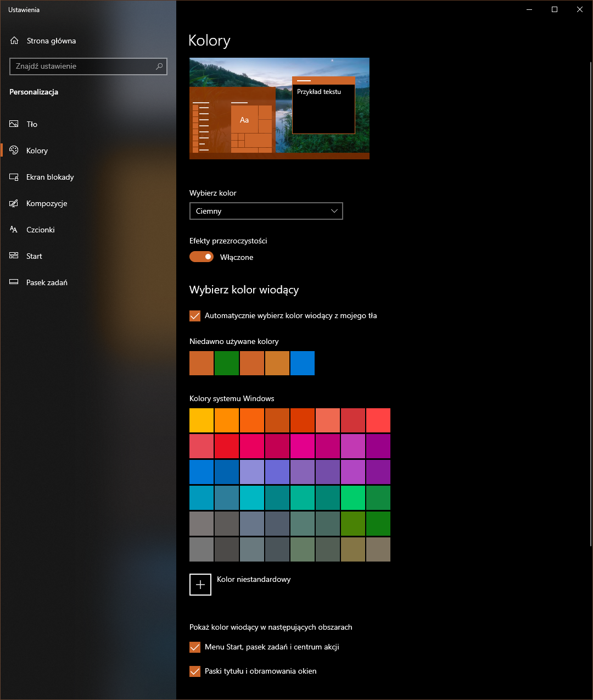
Task: Turn off Efekty przezroczystości toggle
Action: point(202,257)
